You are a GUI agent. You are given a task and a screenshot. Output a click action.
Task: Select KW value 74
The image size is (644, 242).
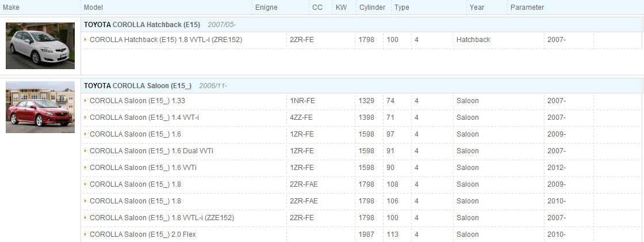(390, 101)
